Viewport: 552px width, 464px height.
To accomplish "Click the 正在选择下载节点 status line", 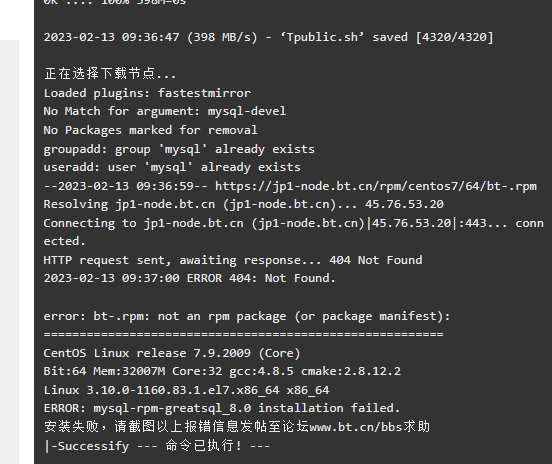I will (x=110, y=74).
